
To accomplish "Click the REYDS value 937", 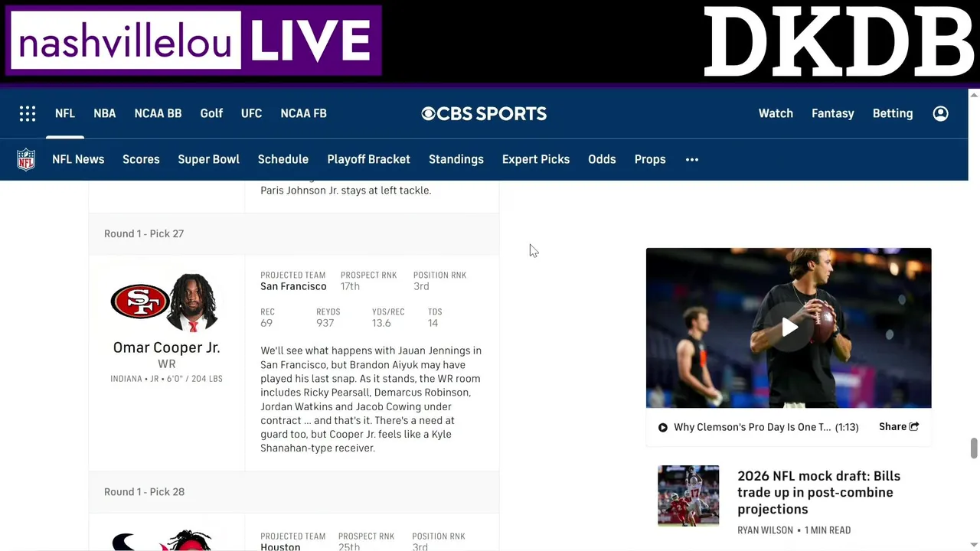I will [325, 323].
